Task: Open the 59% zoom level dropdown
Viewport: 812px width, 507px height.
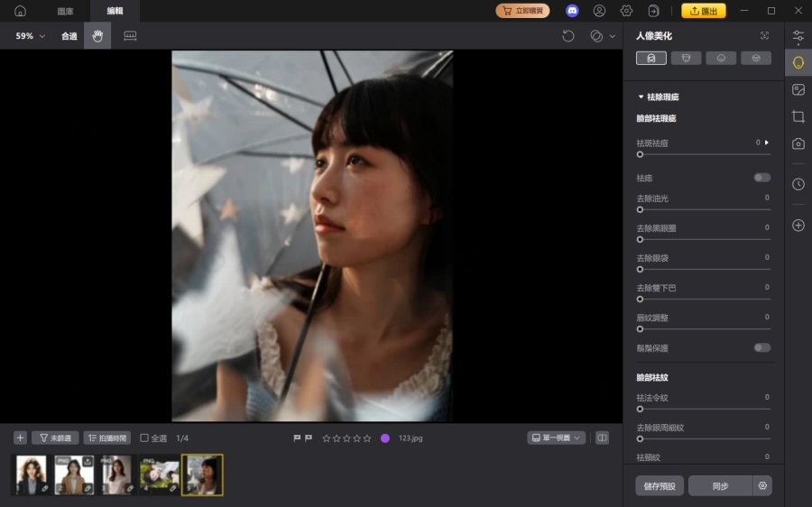Action: tap(30, 36)
